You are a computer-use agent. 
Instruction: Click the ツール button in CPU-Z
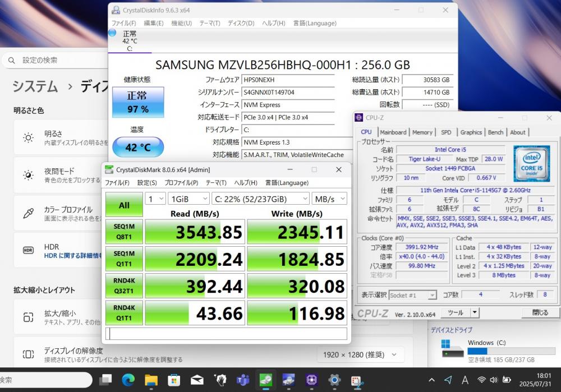coord(456,312)
